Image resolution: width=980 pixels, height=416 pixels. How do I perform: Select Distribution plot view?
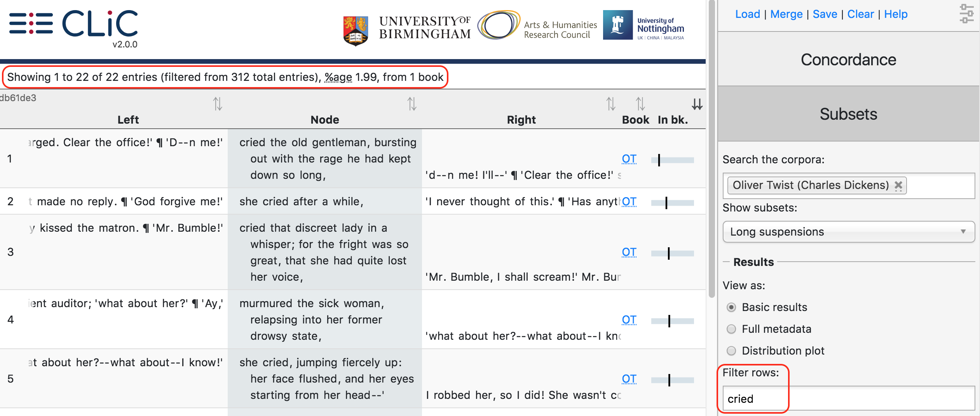pyautogui.click(x=731, y=351)
